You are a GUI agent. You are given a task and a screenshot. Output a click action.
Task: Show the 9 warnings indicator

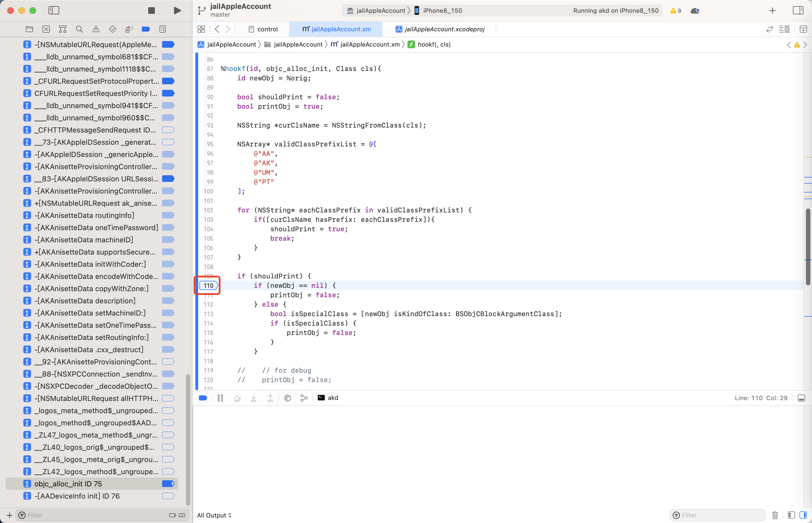coord(676,11)
